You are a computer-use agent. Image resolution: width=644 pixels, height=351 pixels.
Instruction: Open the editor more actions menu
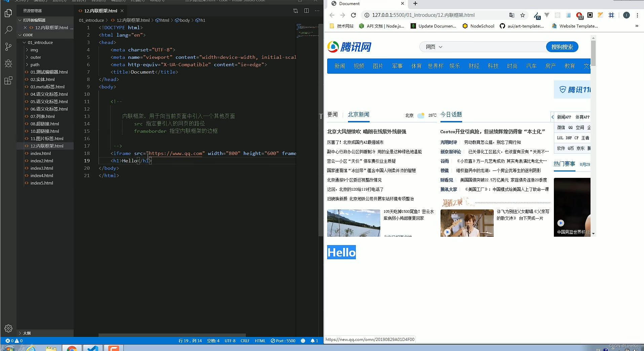317,11
